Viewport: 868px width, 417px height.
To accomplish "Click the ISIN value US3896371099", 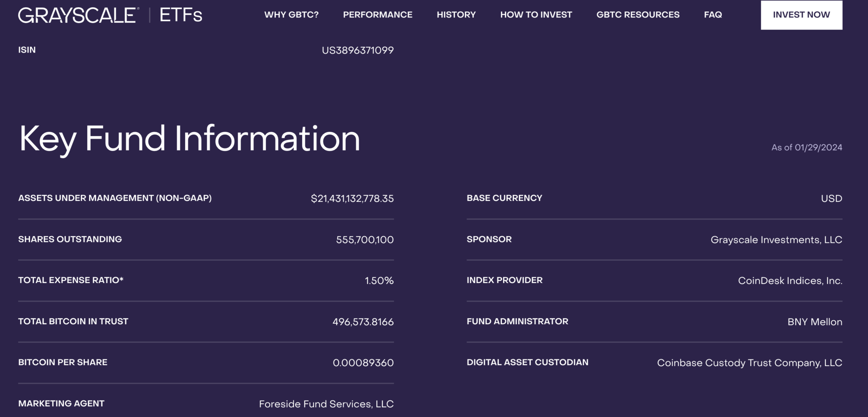I will pyautogui.click(x=357, y=50).
